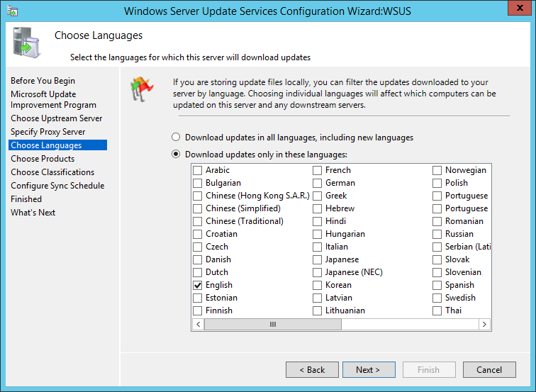Tick the Polish checkbox
Image resolution: width=536 pixels, height=392 pixels.
click(x=437, y=183)
